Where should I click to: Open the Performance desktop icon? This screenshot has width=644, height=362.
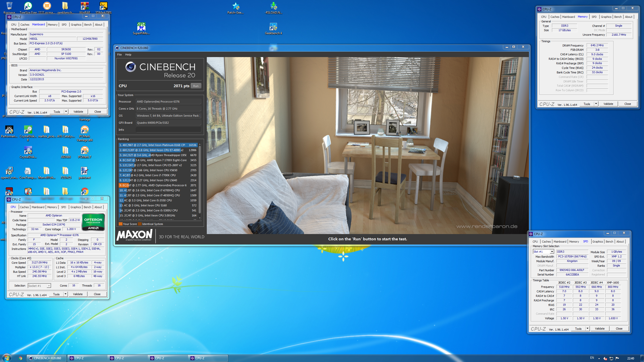[9, 132]
